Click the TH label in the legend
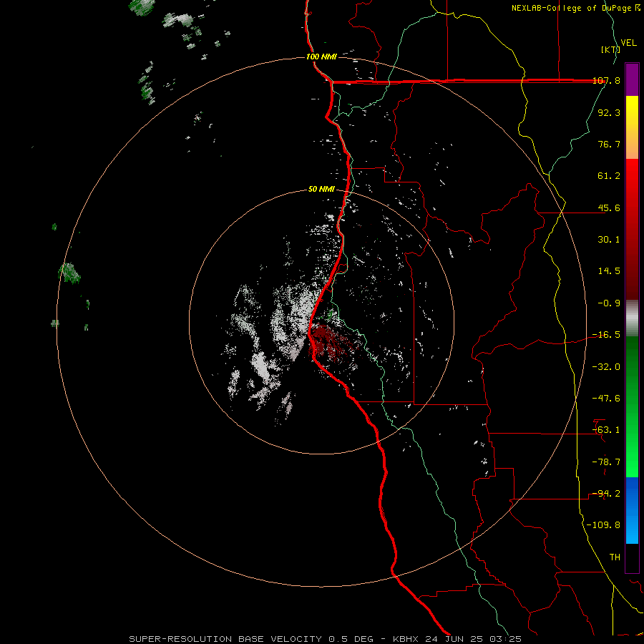This screenshot has height=644, width=644. 615,557
